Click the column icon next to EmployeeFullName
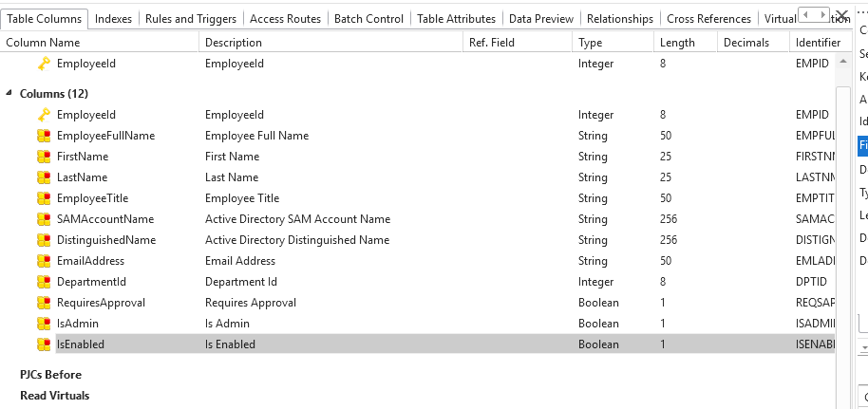The image size is (868, 409). point(44,136)
